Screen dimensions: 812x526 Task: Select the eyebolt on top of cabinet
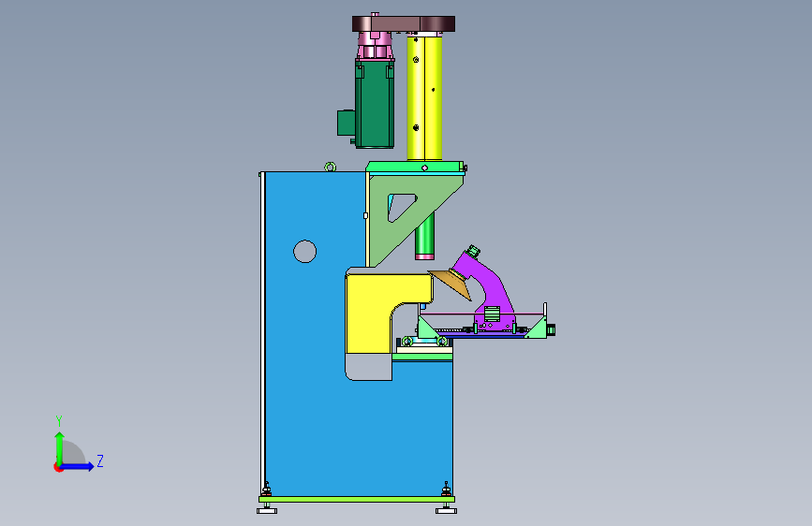click(x=330, y=167)
